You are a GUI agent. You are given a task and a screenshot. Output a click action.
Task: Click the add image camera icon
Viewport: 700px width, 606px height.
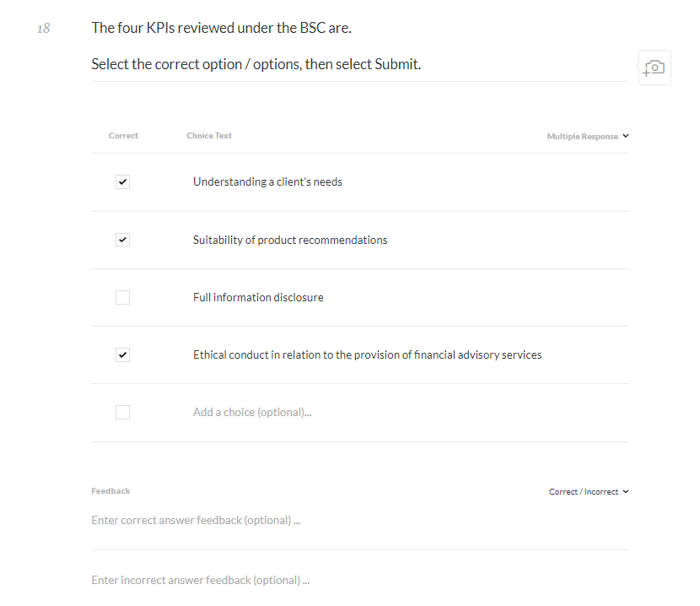(x=654, y=68)
